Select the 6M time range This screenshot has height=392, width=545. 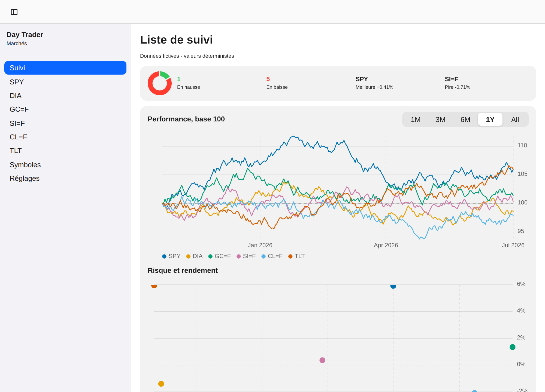click(x=465, y=119)
